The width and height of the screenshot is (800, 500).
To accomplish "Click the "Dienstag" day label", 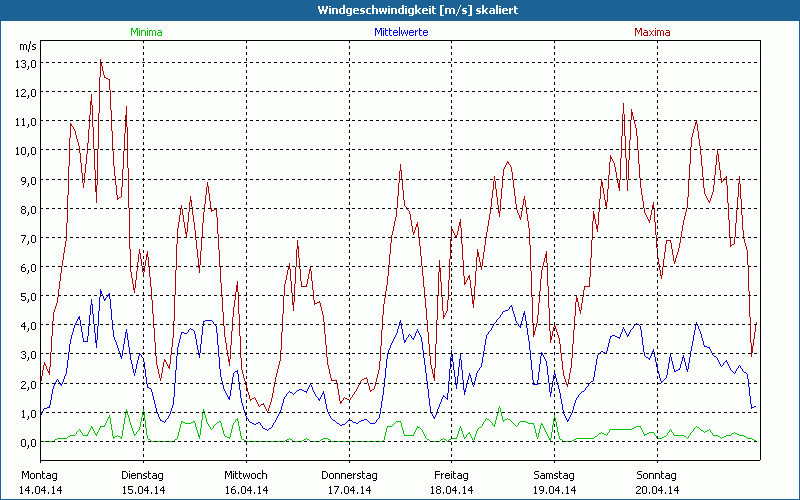I will [142, 476].
